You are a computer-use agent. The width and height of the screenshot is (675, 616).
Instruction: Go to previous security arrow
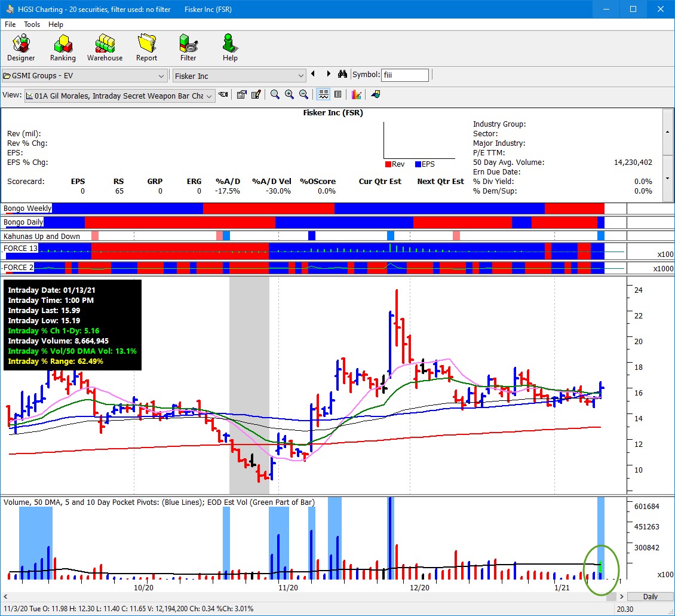(x=313, y=74)
